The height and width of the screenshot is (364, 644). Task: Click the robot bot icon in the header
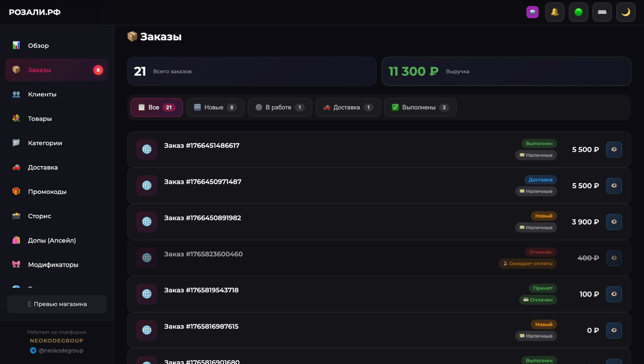point(533,12)
